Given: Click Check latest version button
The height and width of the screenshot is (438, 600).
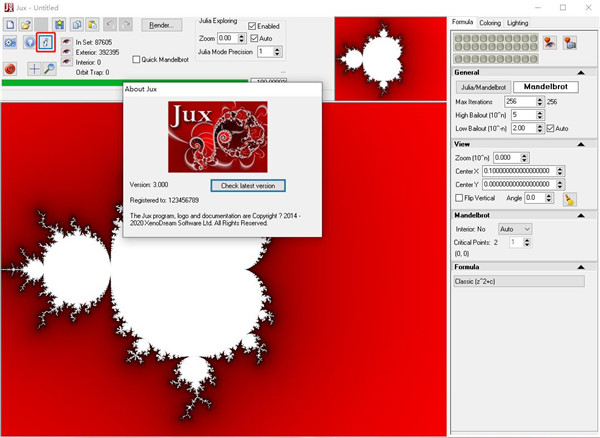Looking at the screenshot, I should point(248,186).
